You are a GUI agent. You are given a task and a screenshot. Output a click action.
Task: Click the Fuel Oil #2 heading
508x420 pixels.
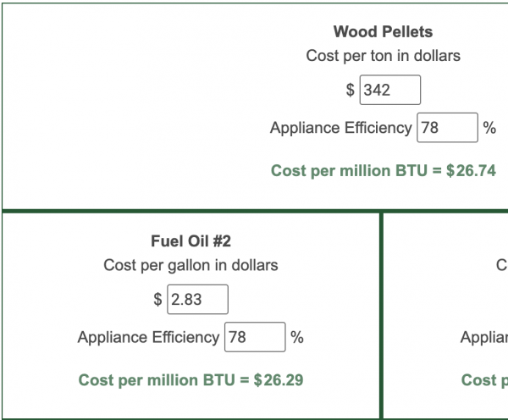(x=190, y=241)
